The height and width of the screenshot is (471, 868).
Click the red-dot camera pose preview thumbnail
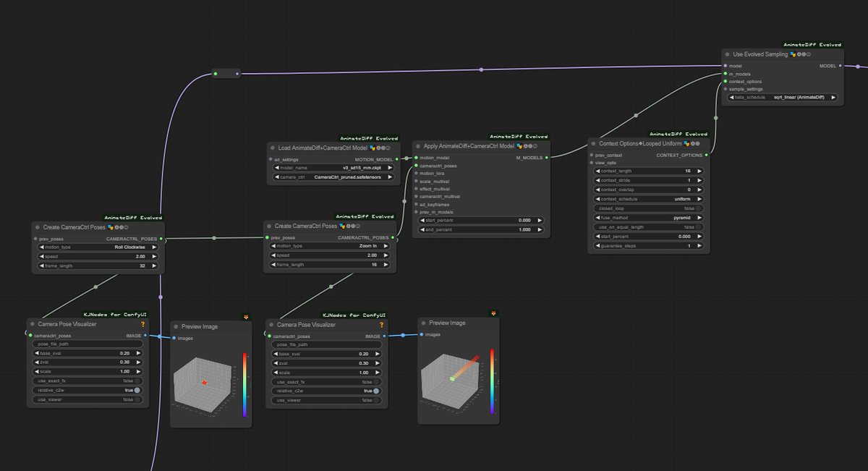[x=210, y=383]
